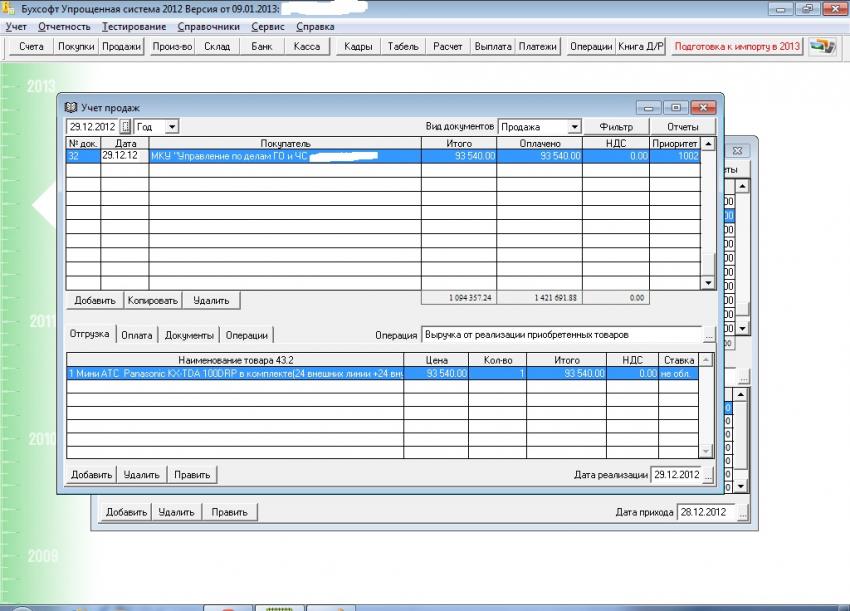Click ellipsis button beside Дата реализации
The width and height of the screenshot is (850, 611).
click(x=708, y=475)
